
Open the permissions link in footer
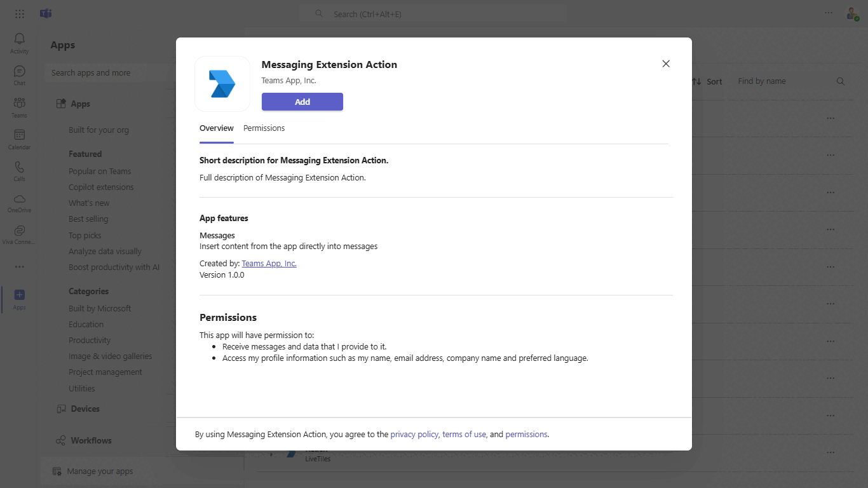pyautogui.click(x=526, y=435)
